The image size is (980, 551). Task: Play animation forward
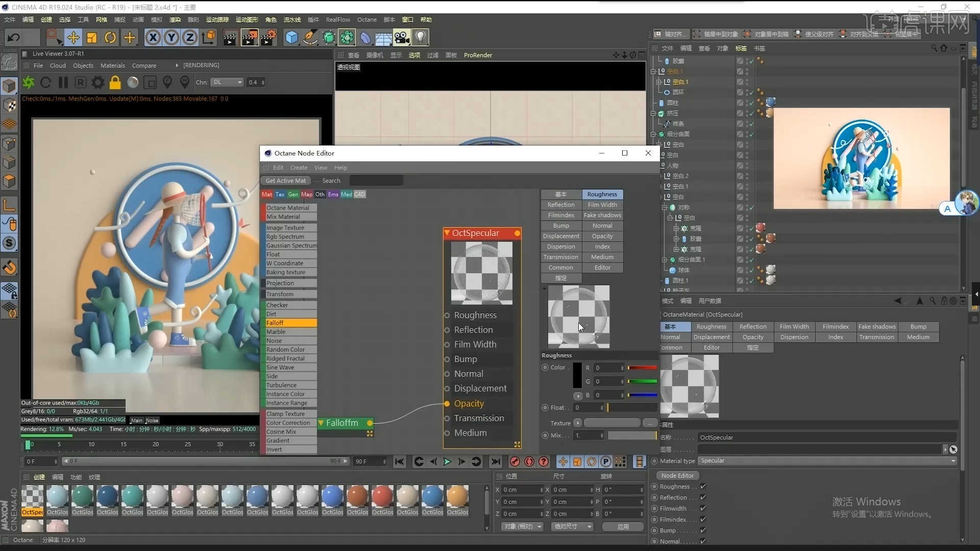[447, 462]
